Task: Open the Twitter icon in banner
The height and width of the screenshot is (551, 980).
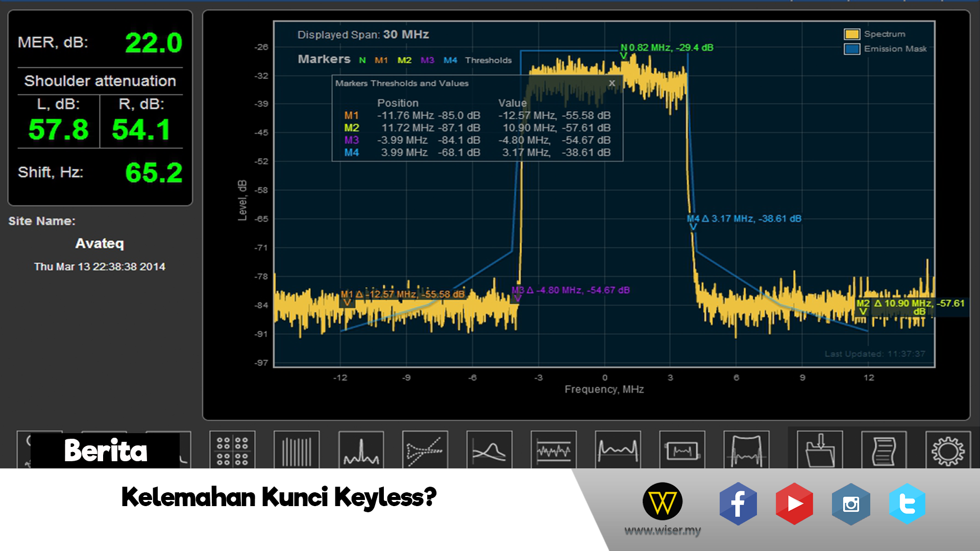Action: coord(907,504)
